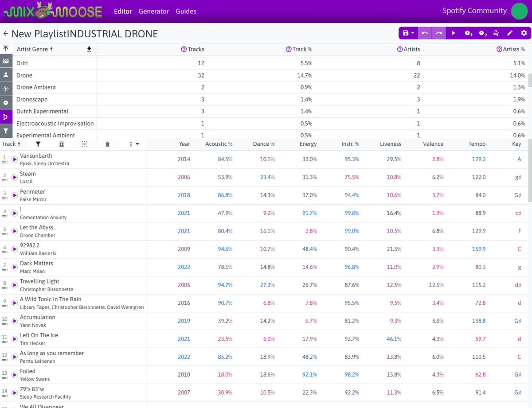
Task: Undo the last playlist change
Action: pyautogui.click(x=425, y=33)
